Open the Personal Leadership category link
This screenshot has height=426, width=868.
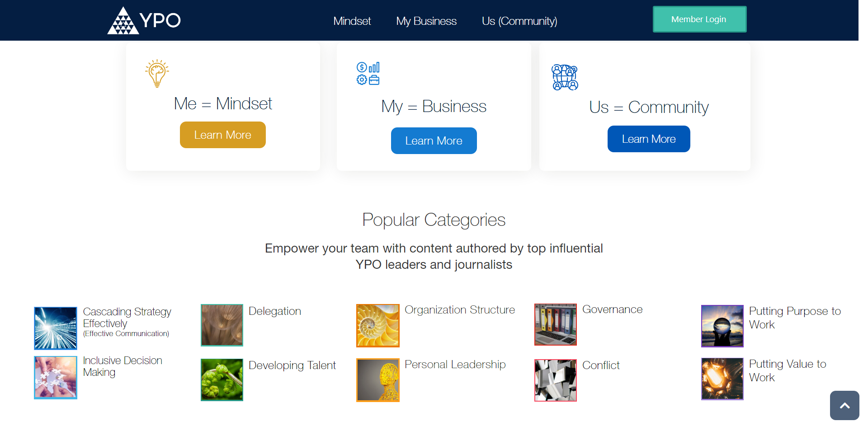coord(455,364)
